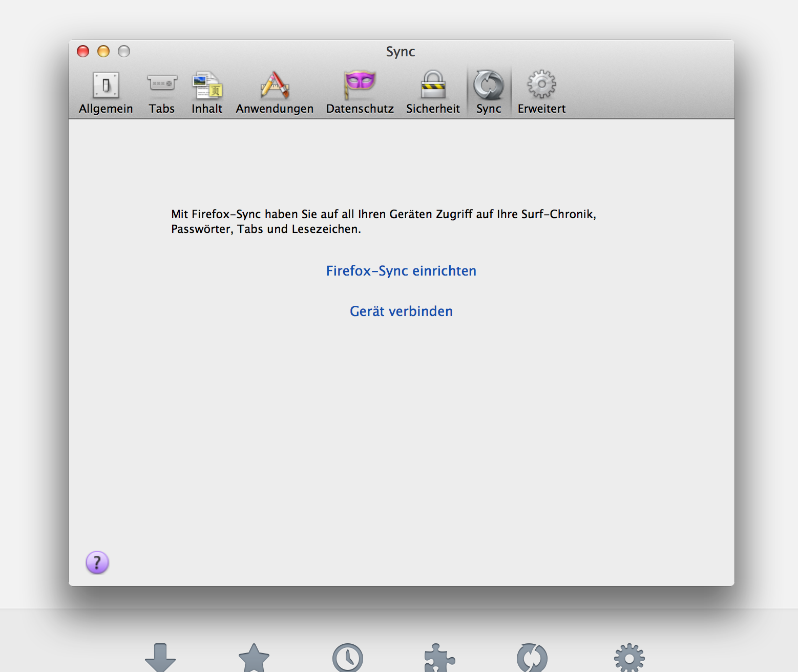The height and width of the screenshot is (672, 798).
Task: Click the Gerät verbinden link
Action: [401, 311]
